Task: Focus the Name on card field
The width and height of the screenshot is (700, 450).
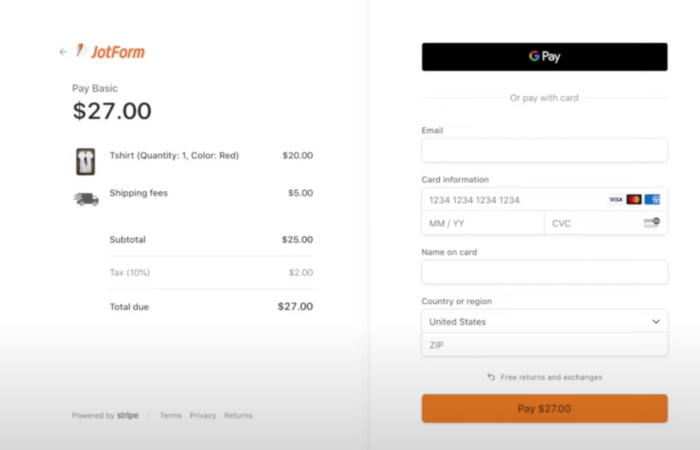Action: pyautogui.click(x=544, y=272)
